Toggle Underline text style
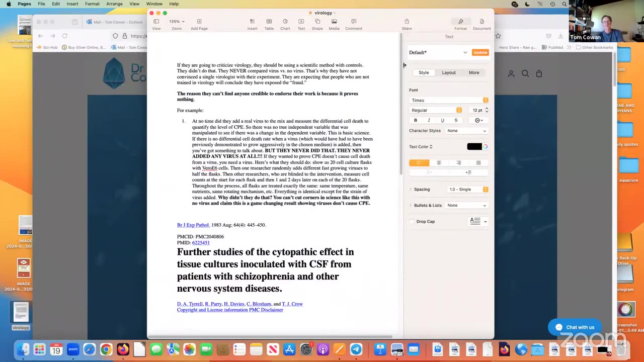 [x=442, y=120]
